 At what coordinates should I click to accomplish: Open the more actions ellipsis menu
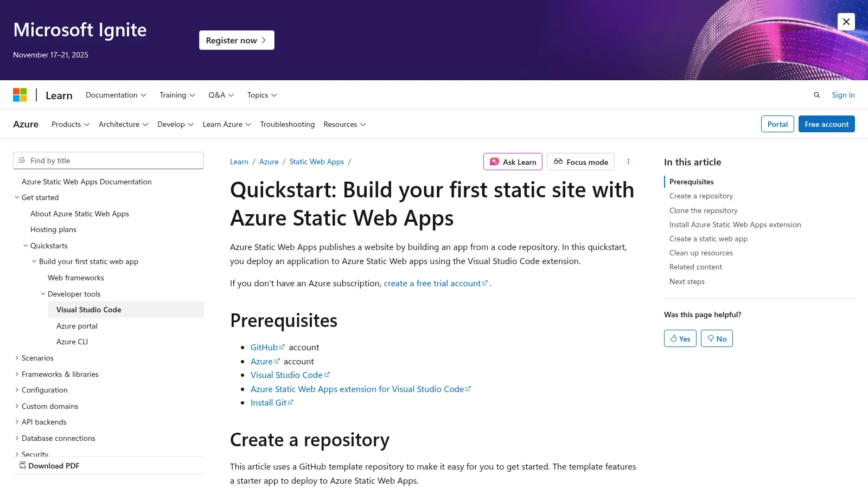pos(628,162)
